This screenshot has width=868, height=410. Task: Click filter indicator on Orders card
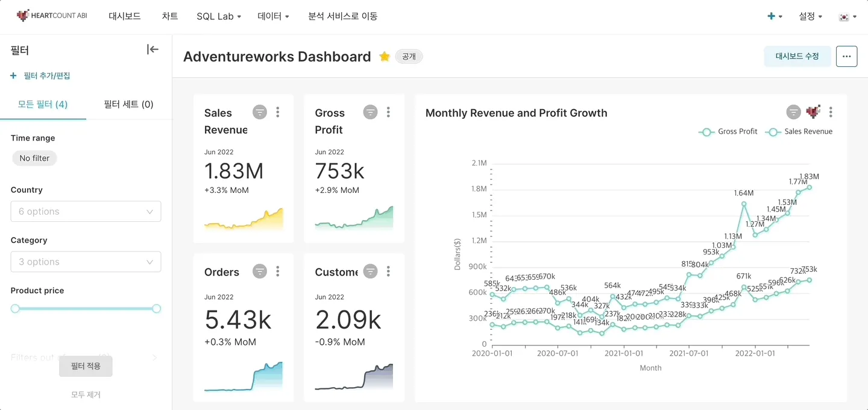(x=260, y=271)
